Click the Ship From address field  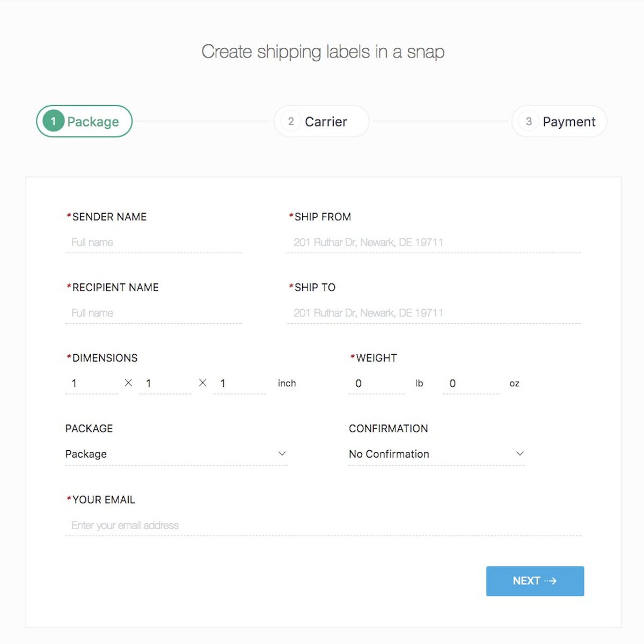[x=434, y=243]
